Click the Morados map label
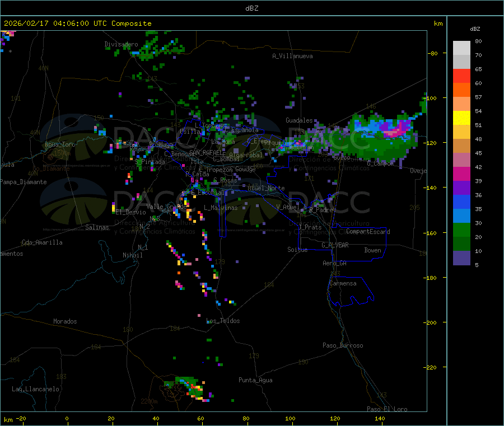Screen dimensions: 504x426 tap(65, 321)
